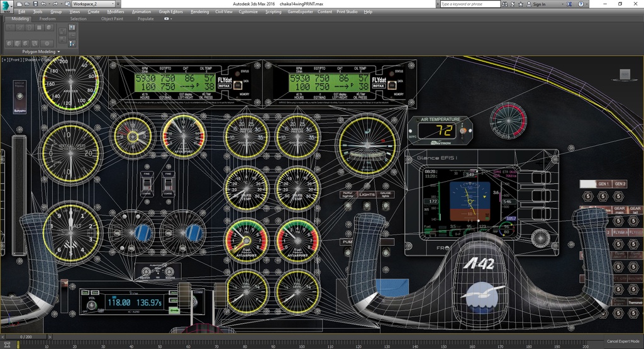Switch to the Freeform ribbon tab

pyautogui.click(x=47, y=19)
